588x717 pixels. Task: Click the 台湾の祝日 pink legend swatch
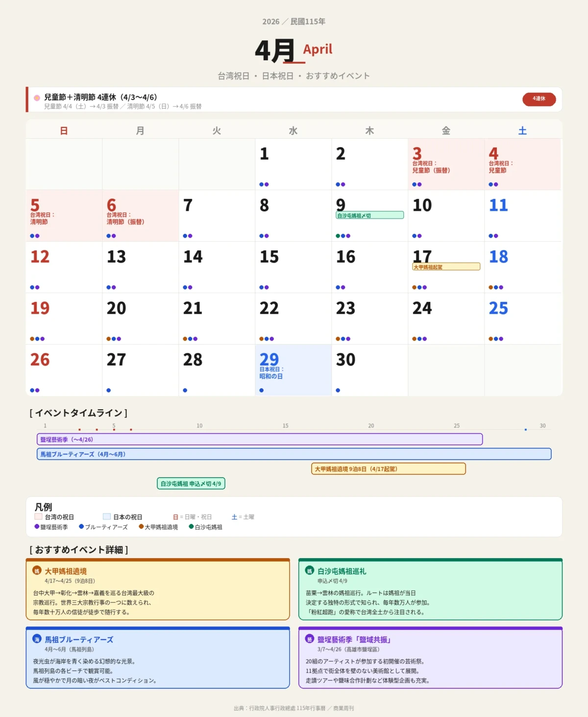pyautogui.click(x=38, y=517)
